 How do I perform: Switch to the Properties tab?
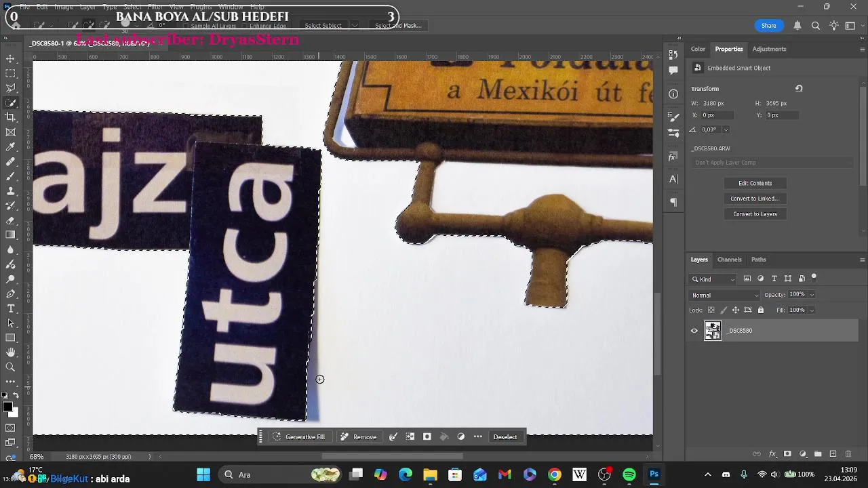pyautogui.click(x=729, y=49)
